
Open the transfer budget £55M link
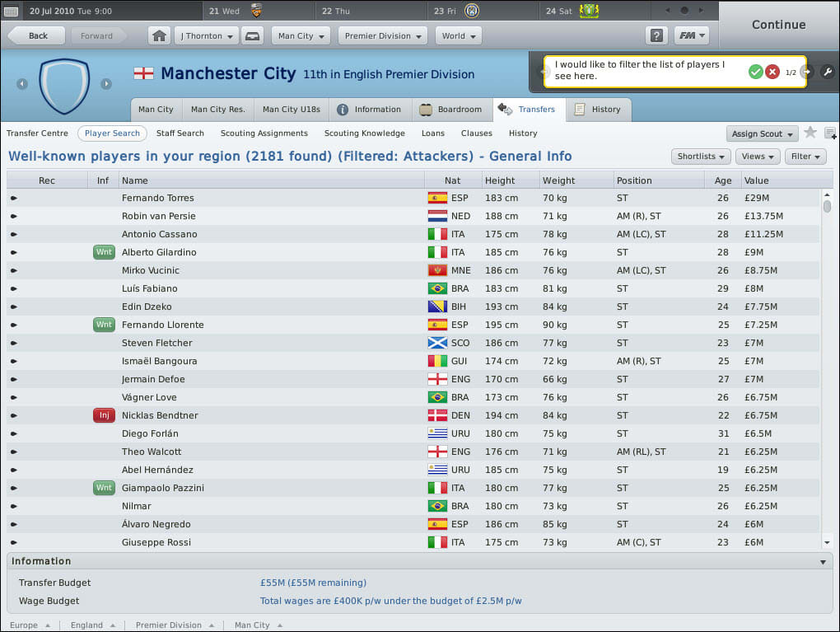[314, 583]
